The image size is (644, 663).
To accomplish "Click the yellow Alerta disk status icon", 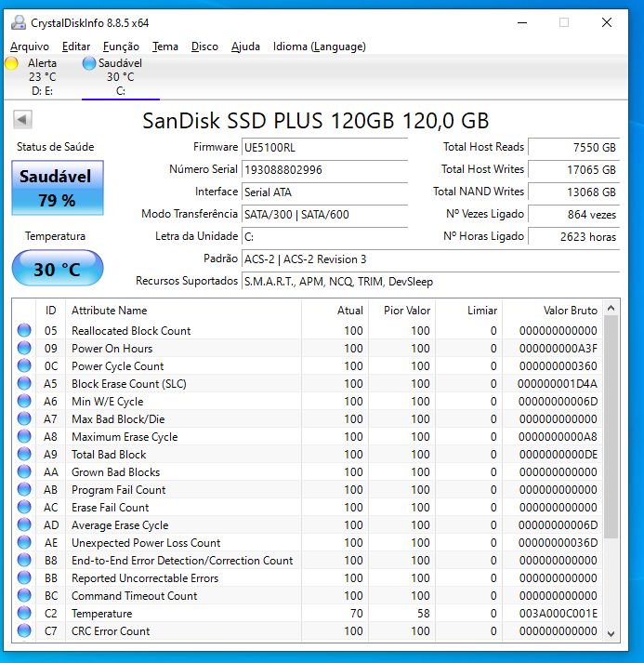I will [11, 63].
